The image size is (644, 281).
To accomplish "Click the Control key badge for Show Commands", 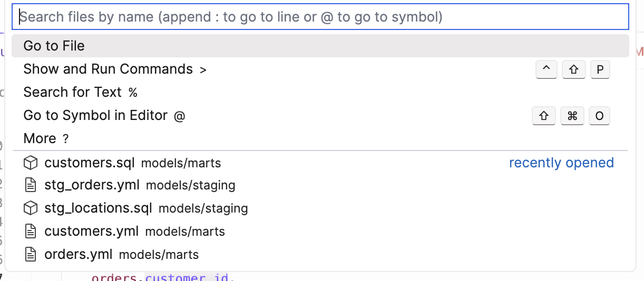I will coord(546,69).
